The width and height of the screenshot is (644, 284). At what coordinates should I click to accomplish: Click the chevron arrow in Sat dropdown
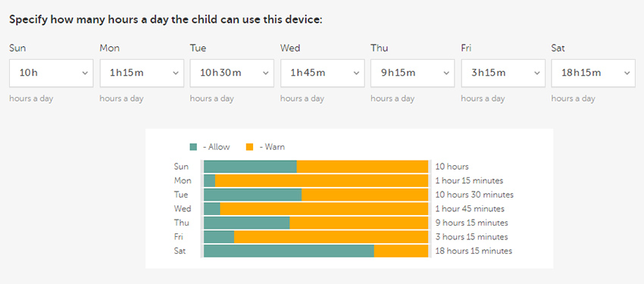(x=627, y=73)
